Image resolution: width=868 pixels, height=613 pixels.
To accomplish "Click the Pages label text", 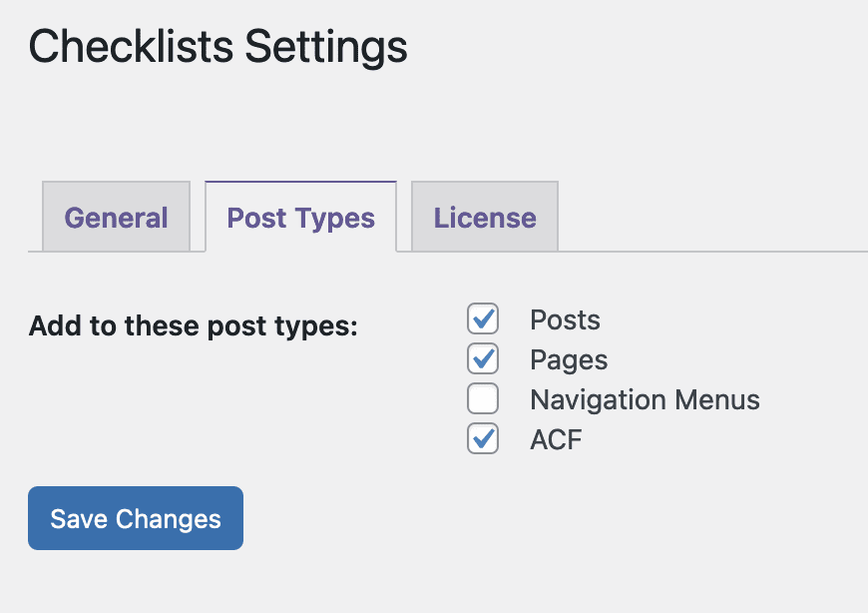I will [x=568, y=359].
